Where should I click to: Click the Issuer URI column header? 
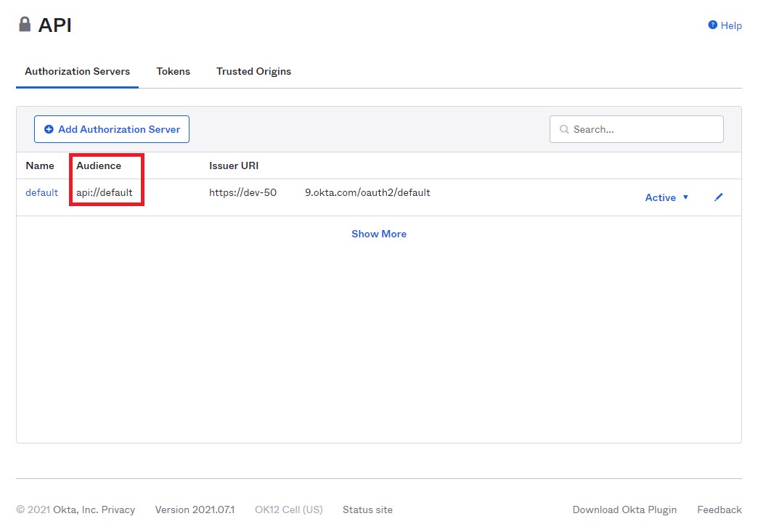[234, 165]
